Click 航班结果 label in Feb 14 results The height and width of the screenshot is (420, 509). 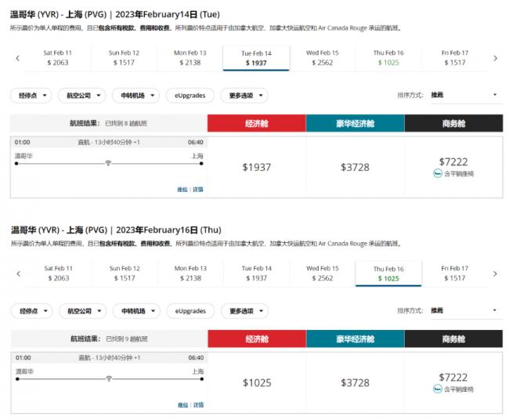click(x=85, y=123)
